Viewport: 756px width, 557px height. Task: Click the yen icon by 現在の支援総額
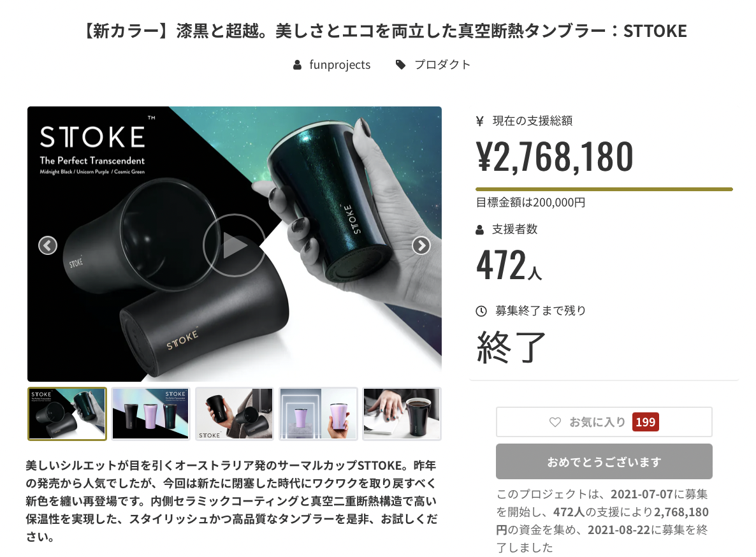point(480,121)
